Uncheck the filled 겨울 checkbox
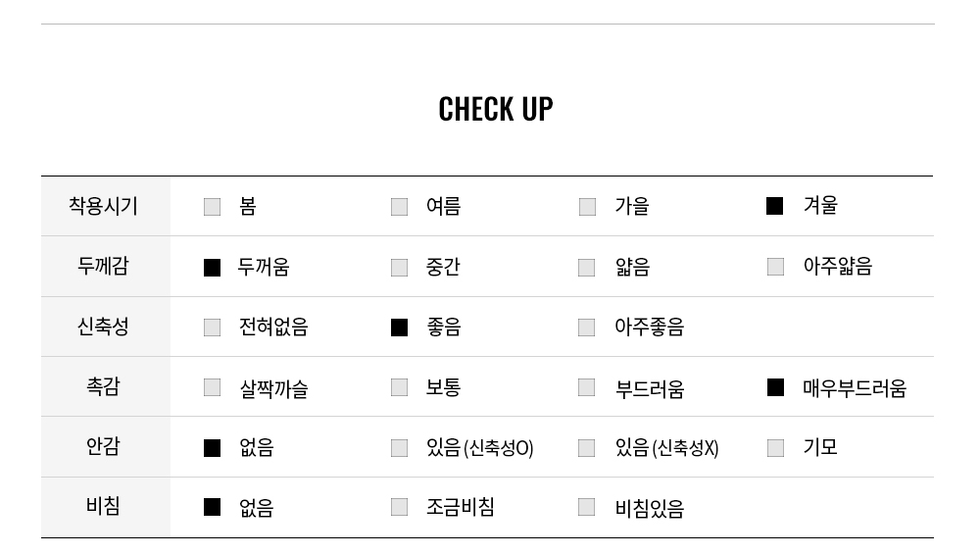The width and height of the screenshot is (980, 555). pos(774,206)
